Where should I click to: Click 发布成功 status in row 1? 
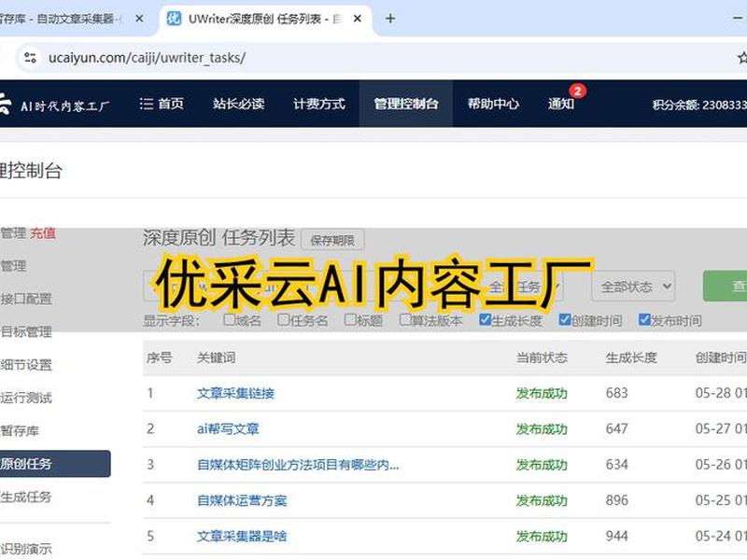(542, 393)
